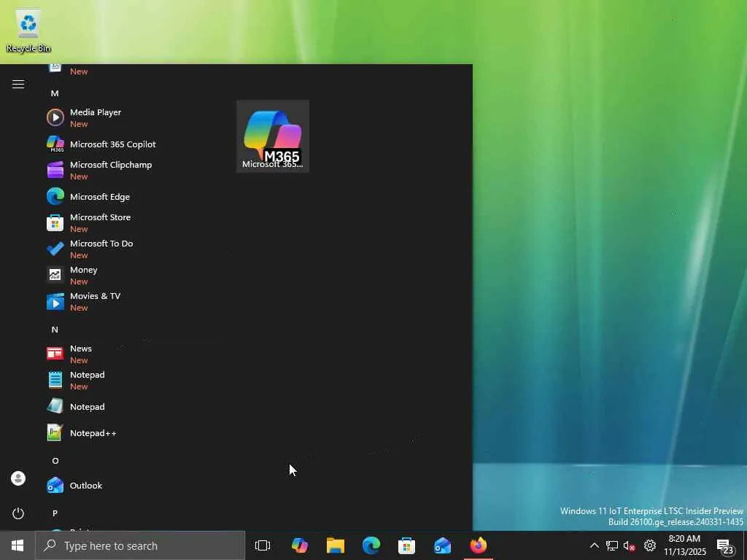Jump to letter O section header

click(x=55, y=461)
